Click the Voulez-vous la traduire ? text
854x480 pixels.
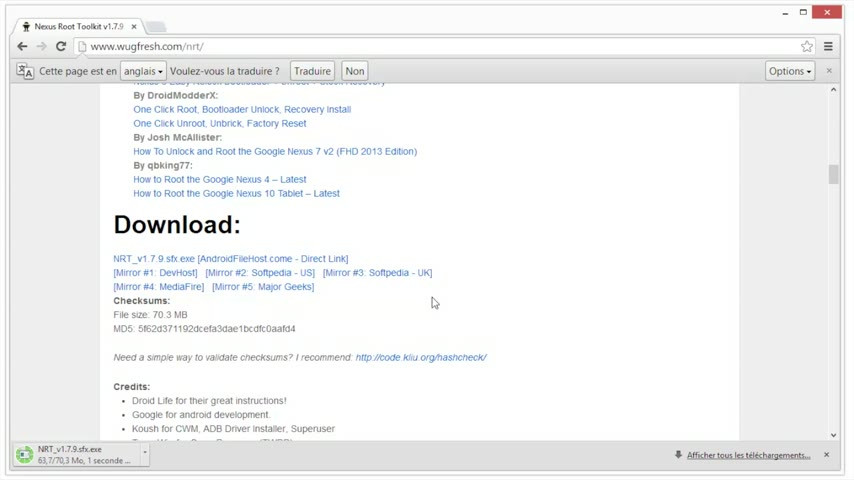point(224,71)
